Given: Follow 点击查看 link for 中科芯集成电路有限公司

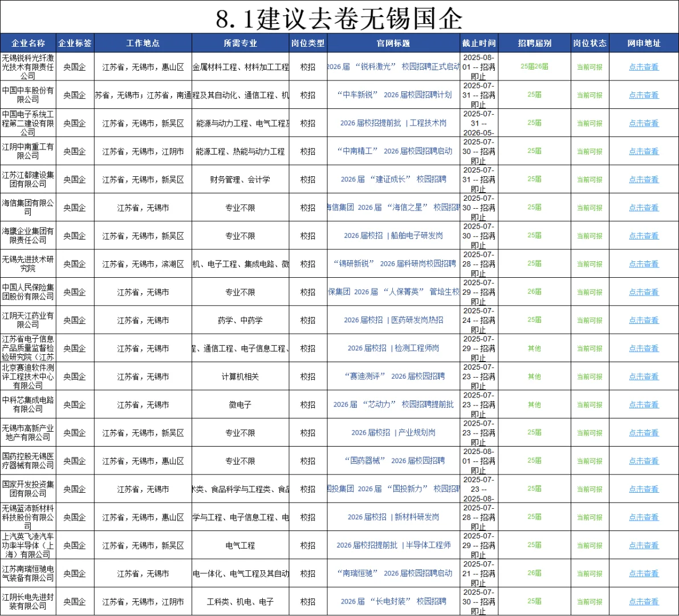Looking at the screenshot, I should pos(644,404).
